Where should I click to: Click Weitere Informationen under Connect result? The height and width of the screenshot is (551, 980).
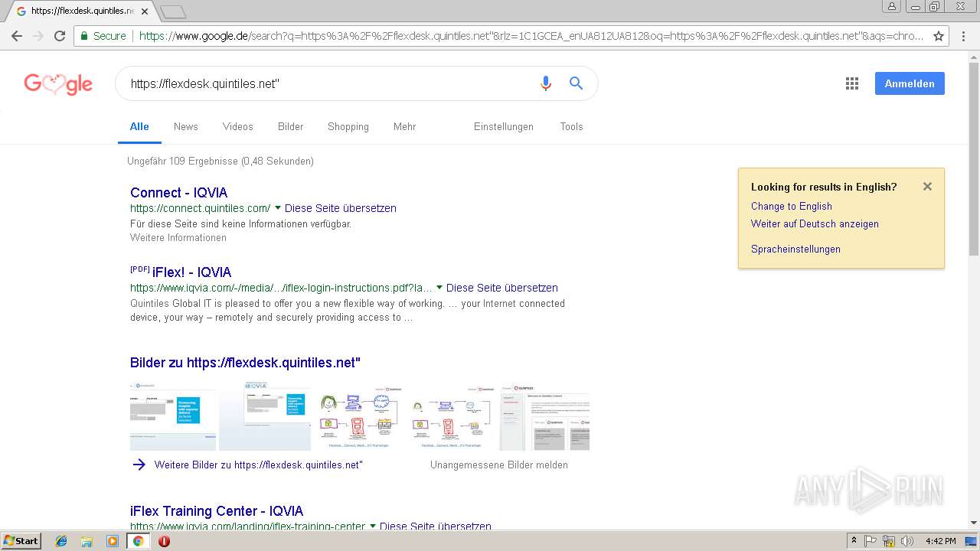click(x=178, y=237)
